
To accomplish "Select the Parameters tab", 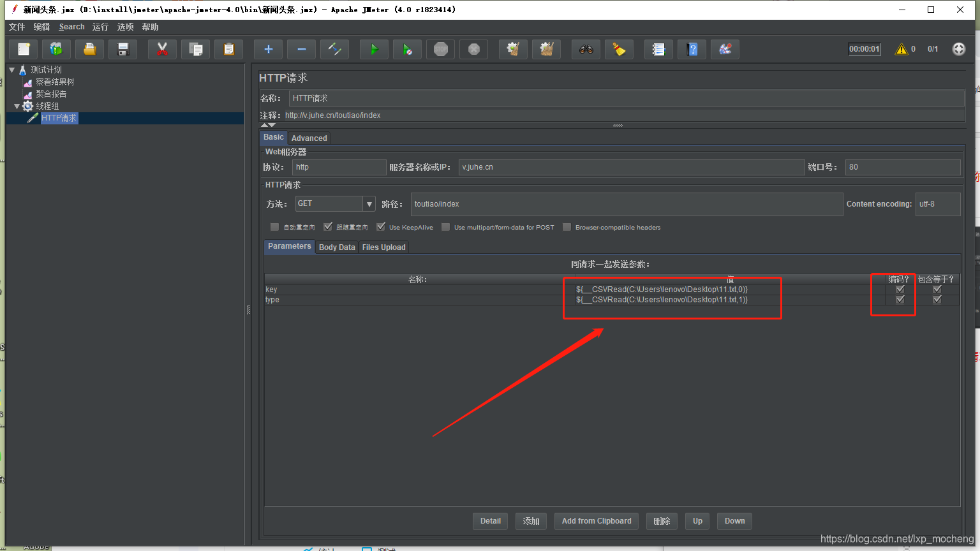I will (x=290, y=247).
